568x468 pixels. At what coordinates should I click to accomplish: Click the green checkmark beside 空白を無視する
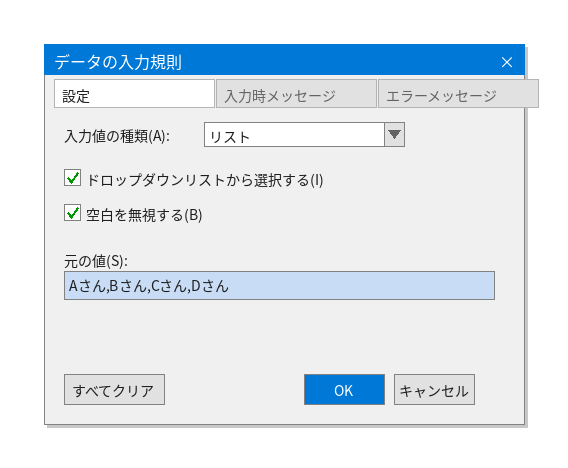(74, 212)
